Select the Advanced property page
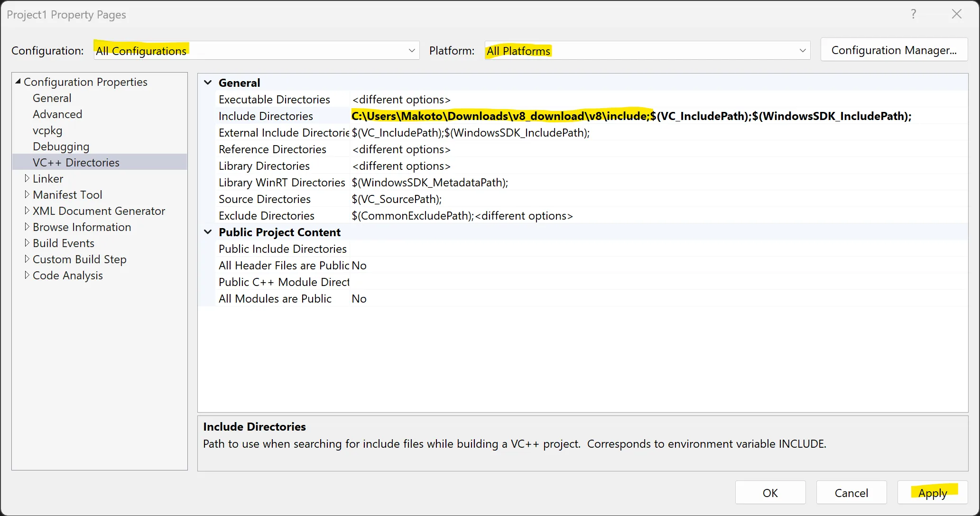This screenshot has width=980, height=516. pyautogui.click(x=57, y=114)
